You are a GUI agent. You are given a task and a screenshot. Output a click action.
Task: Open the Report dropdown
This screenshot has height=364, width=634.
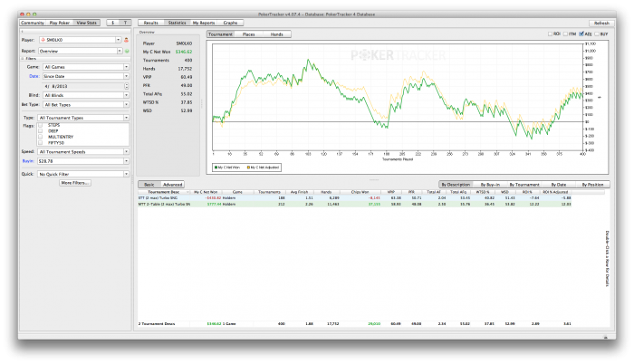click(x=120, y=51)
